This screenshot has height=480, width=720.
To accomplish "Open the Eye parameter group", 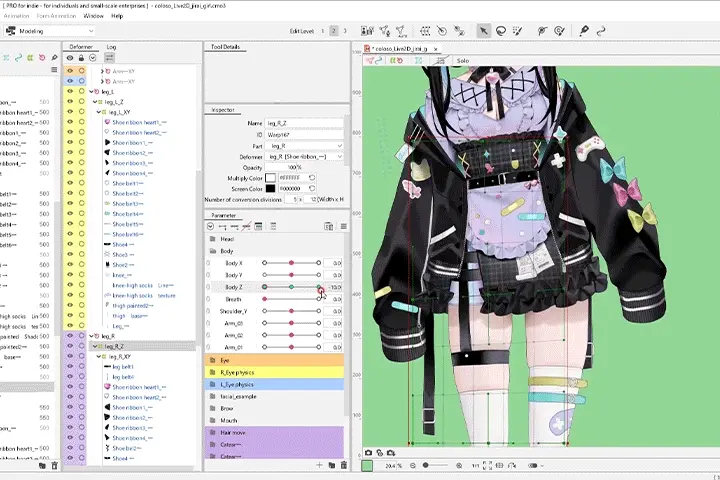I will tap(274, 360).
